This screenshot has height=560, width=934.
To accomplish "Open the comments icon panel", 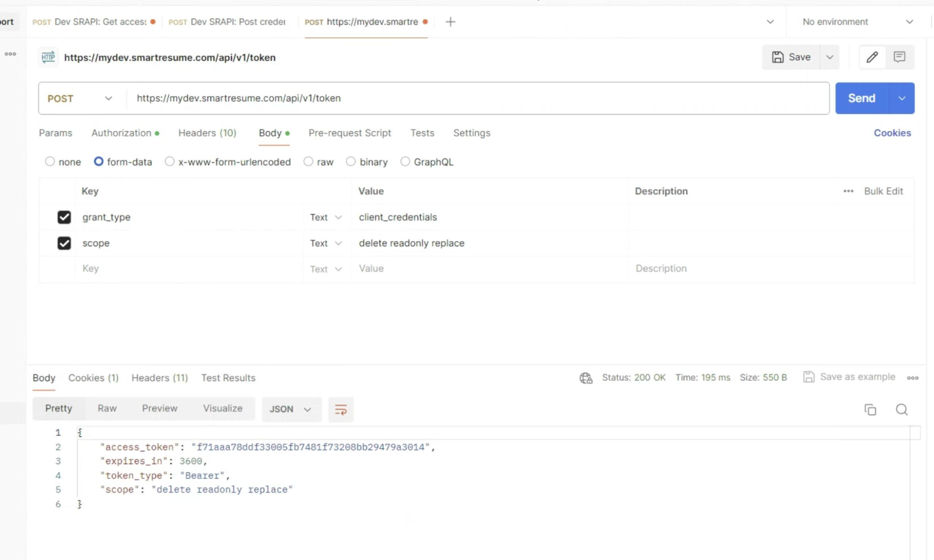I will (x=899, y=57).
